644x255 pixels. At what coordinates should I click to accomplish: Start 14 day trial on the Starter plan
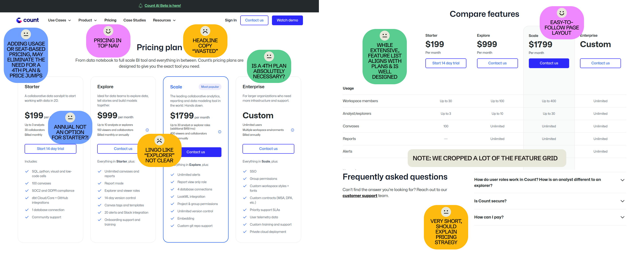[x=50, y=149]
